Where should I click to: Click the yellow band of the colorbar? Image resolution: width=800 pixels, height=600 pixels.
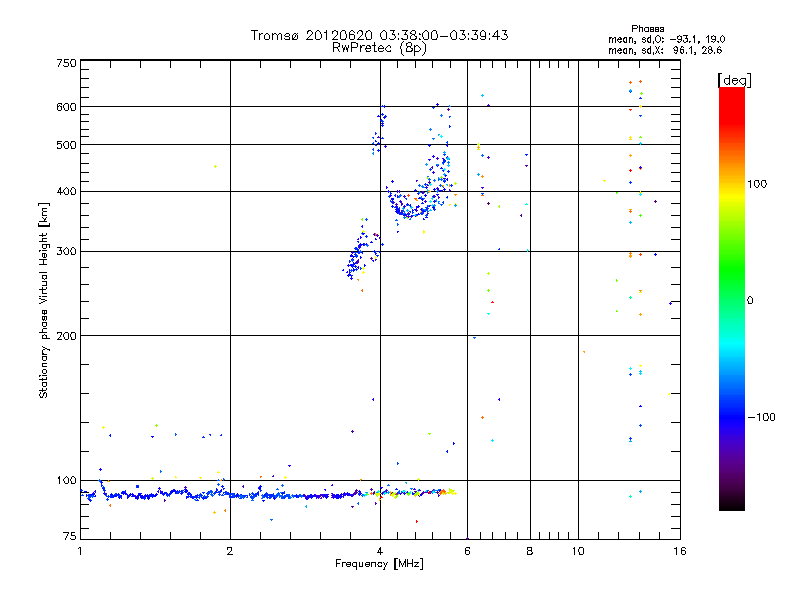[x=732, y=194]
